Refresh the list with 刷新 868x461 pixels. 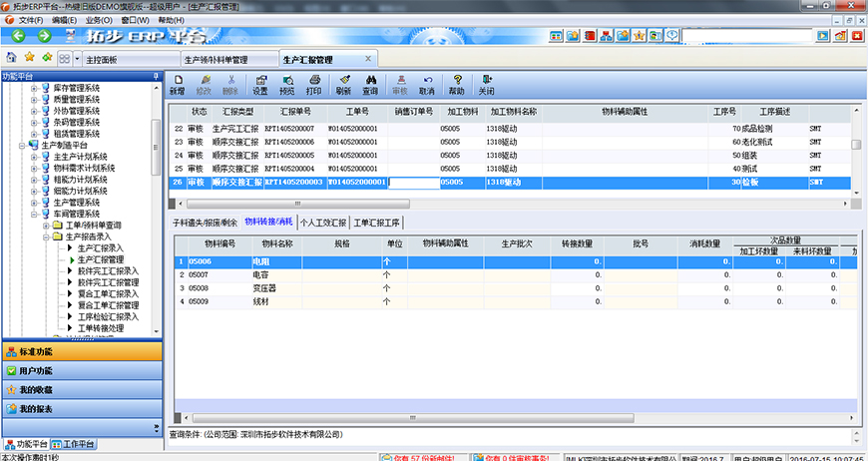coord(343,84)
